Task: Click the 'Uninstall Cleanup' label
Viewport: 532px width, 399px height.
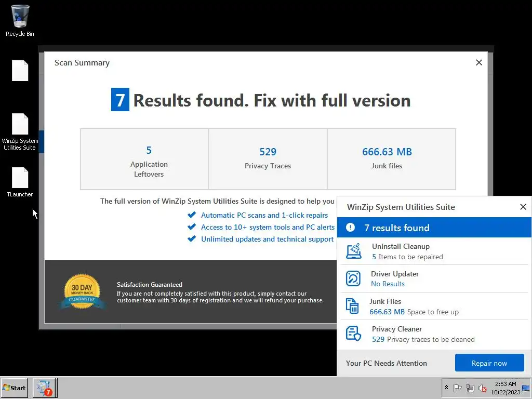Action: (401, 246)
